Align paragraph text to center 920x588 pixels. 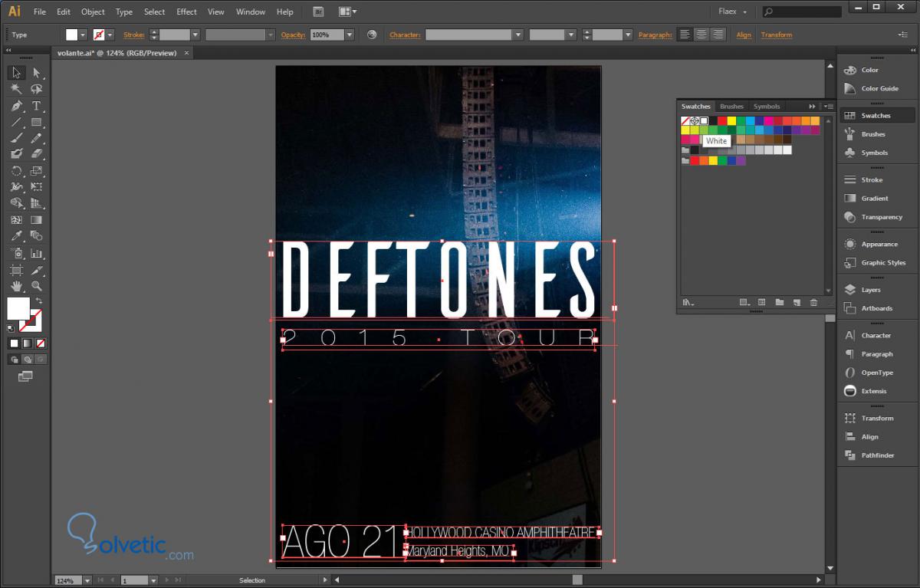(x=701, y=34)
